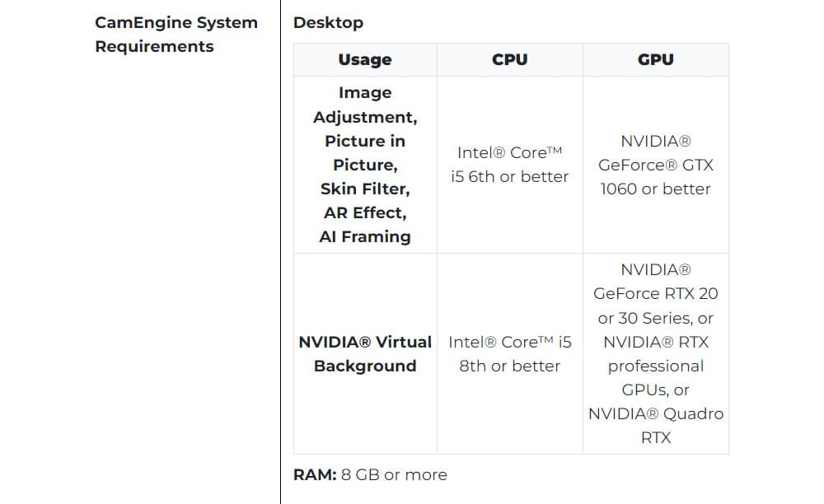Click the GeForce GTX 1060 GPU cell
This screenshot has height=504, width=824.
[x=655, y=165]
